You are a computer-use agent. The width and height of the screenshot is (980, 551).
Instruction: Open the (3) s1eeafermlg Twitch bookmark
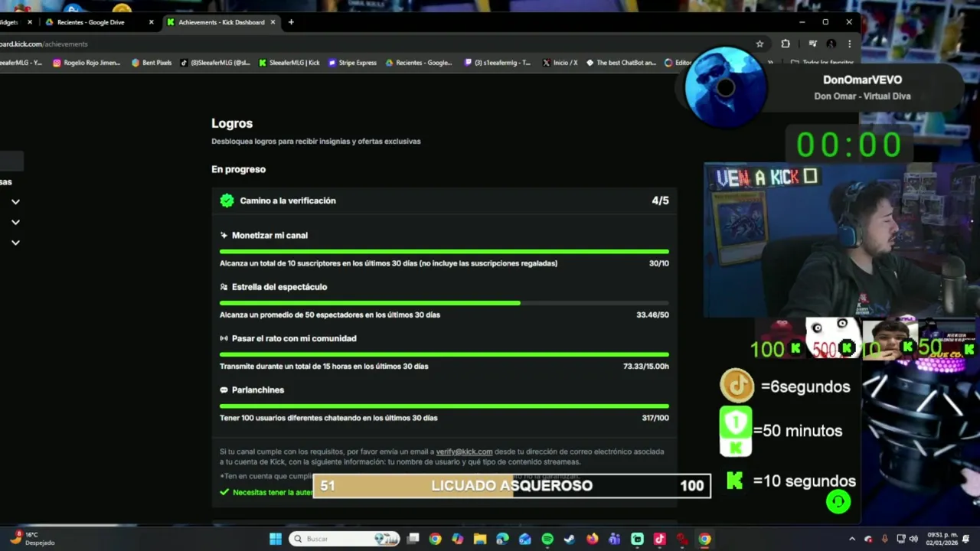(x=498, y=63)
